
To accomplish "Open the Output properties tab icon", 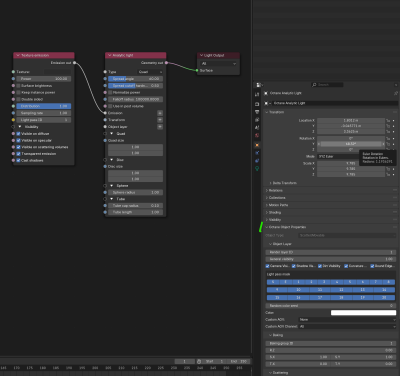I will 257,112.
